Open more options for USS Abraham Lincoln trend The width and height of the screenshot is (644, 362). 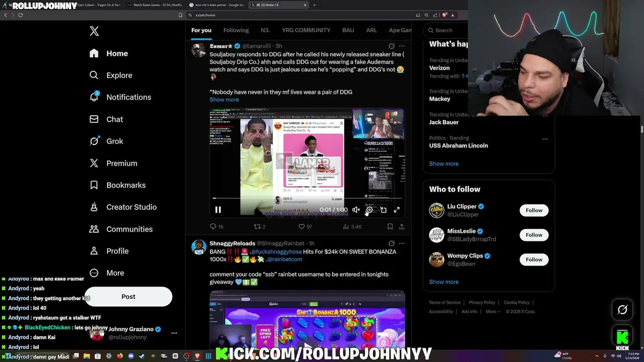545,139
